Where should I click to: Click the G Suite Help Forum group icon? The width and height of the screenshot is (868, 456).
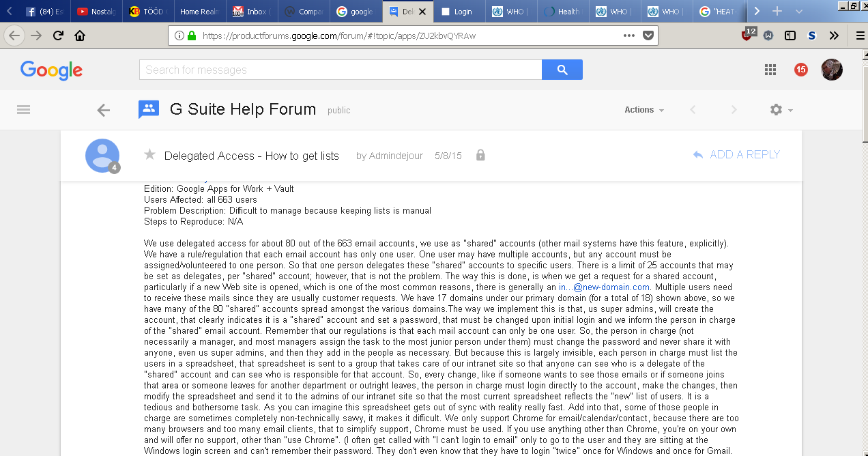pos(149,109)
